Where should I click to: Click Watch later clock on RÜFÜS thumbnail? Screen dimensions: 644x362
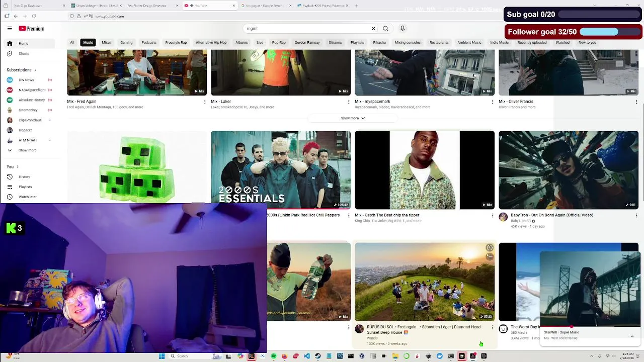(490, 247)
